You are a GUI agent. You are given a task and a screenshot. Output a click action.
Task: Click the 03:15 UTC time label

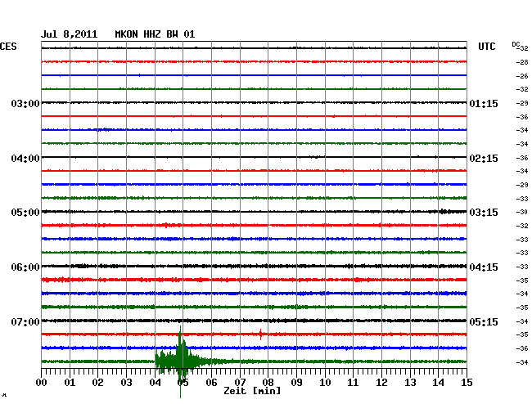click(x=484, y=213)
